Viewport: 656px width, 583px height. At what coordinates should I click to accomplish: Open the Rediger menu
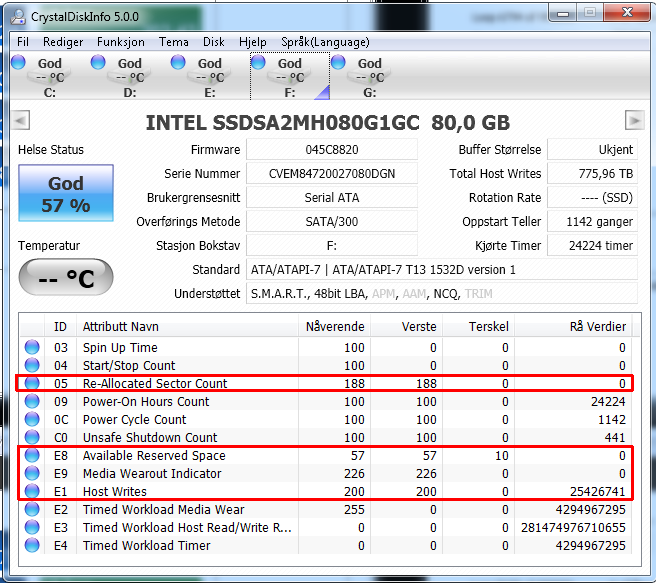pos(63,42)
